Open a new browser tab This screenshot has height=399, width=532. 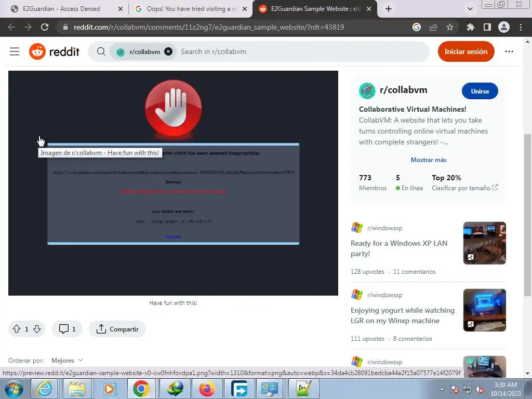click(x=389, y=9)
